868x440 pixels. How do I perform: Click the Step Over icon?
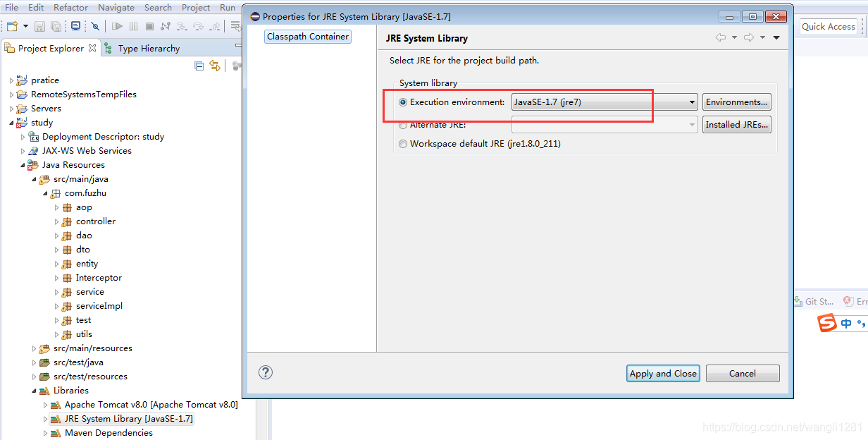198,26
